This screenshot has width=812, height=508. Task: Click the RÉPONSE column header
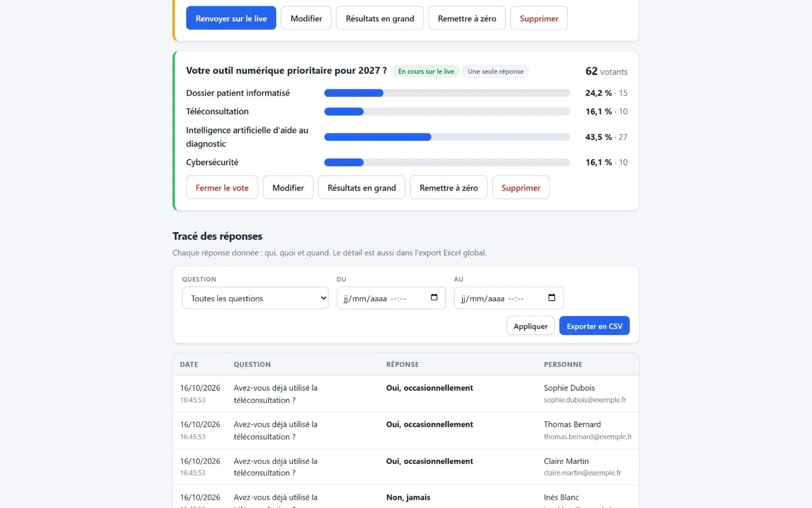coord(403,365)
